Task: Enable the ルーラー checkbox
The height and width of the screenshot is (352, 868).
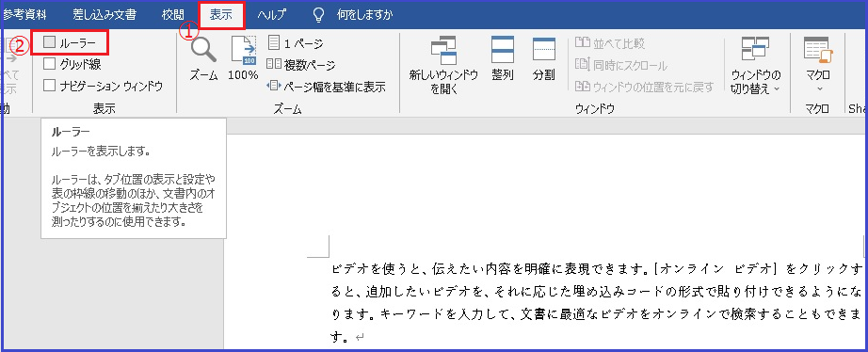Action: pos(49,42)
